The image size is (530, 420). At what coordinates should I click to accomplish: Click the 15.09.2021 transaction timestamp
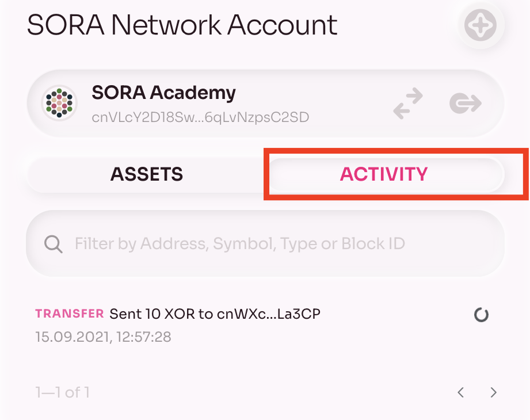103,337
